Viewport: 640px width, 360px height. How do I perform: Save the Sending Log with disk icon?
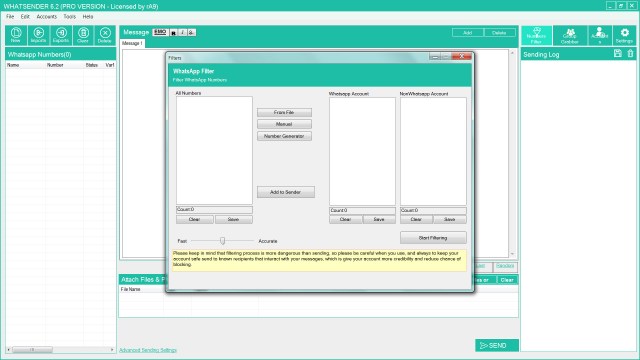tap(618, 53)
